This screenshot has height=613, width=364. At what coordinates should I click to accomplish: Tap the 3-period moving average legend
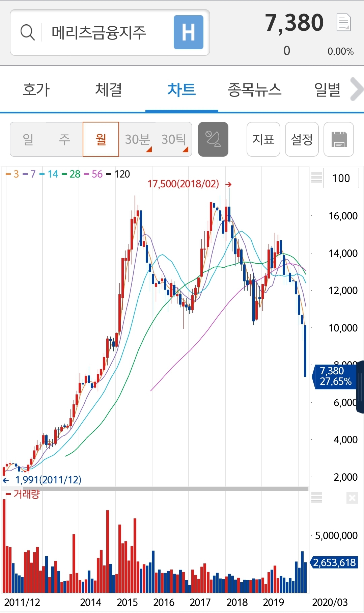pyautogui.click(x=12, y=174)
